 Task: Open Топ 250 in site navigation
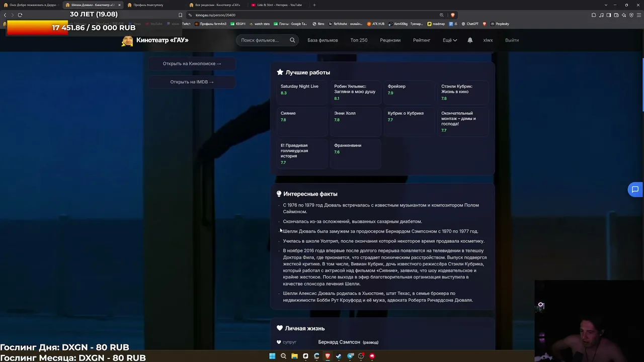coord(359,40)
